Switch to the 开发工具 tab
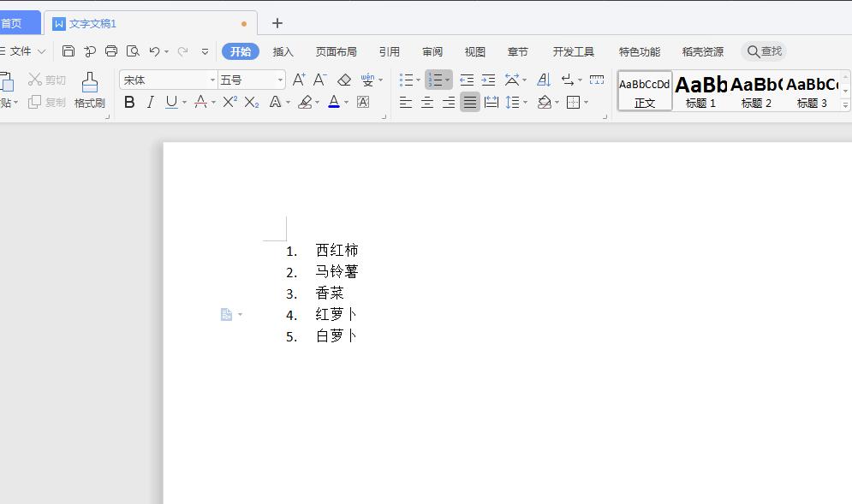The height and width of the screenshot is (504, 852). pos(573,51)
